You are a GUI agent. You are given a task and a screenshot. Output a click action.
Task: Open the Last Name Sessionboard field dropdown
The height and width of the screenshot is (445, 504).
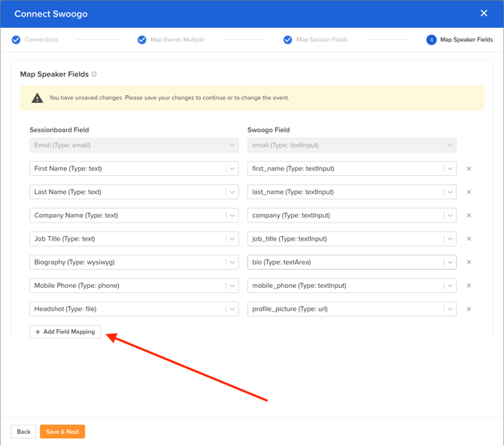tap(134, 192)
